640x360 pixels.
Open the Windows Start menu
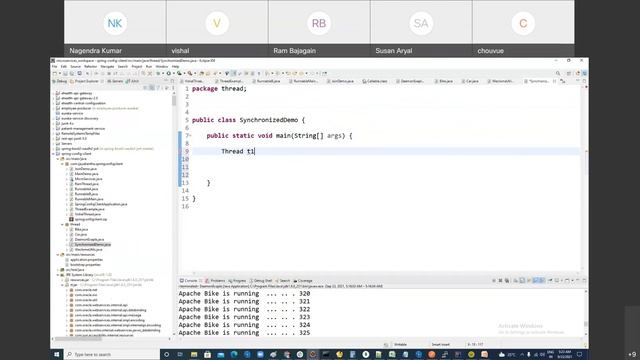coord(57,354)
